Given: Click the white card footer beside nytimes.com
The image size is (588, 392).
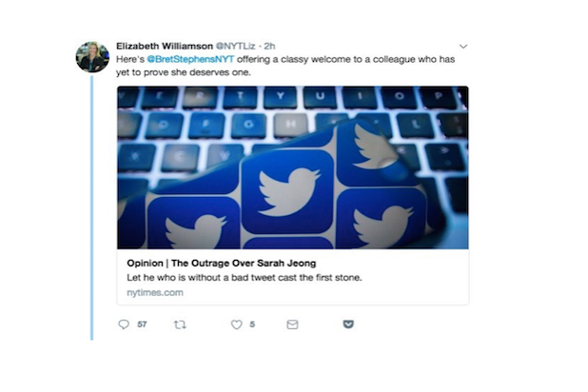Looking at the screenshot, I should point(324,293).
